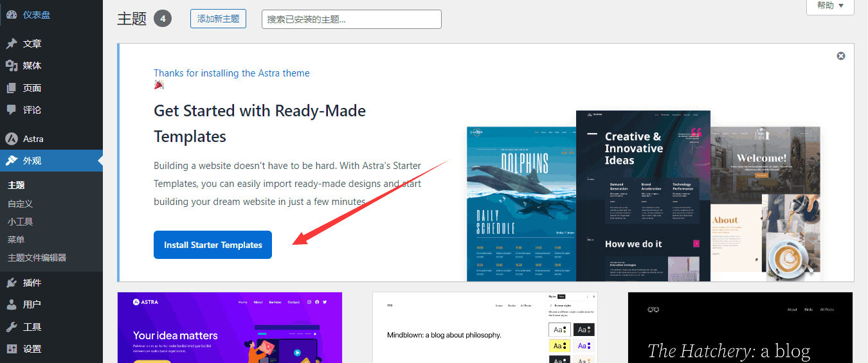Select 菜单 under Appearance
This screenshot has width=868, height=363.
(x=16, y=240)
